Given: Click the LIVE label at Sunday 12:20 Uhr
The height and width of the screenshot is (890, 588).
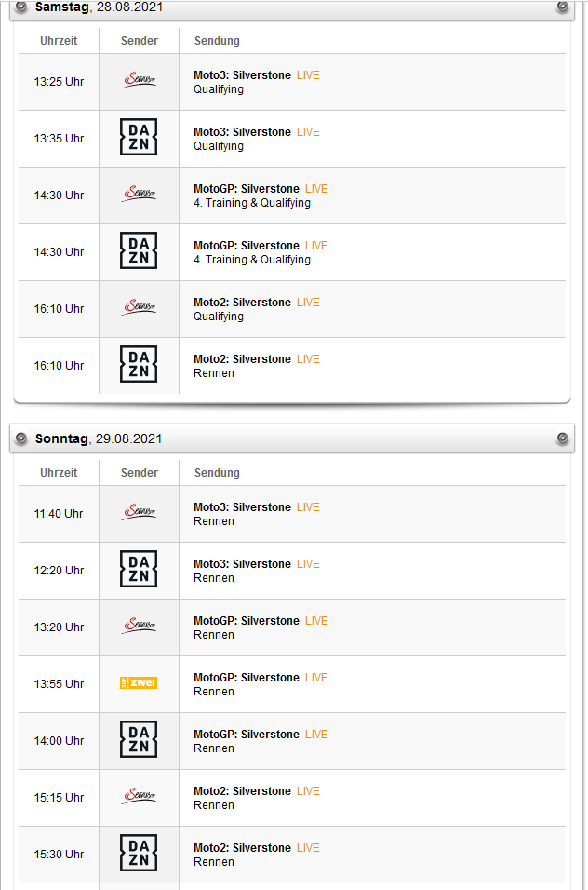Looking at the screenshot, I should pos(308,564).
